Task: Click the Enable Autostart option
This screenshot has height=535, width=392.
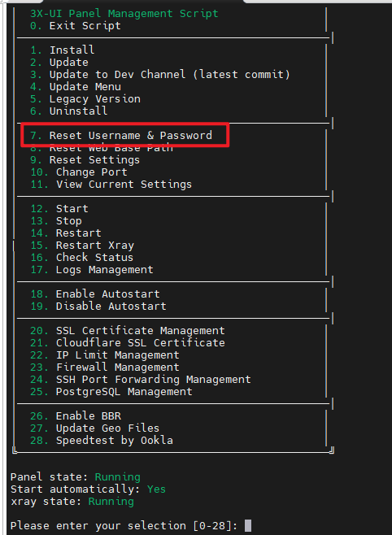Action: [x=95, y=294]
